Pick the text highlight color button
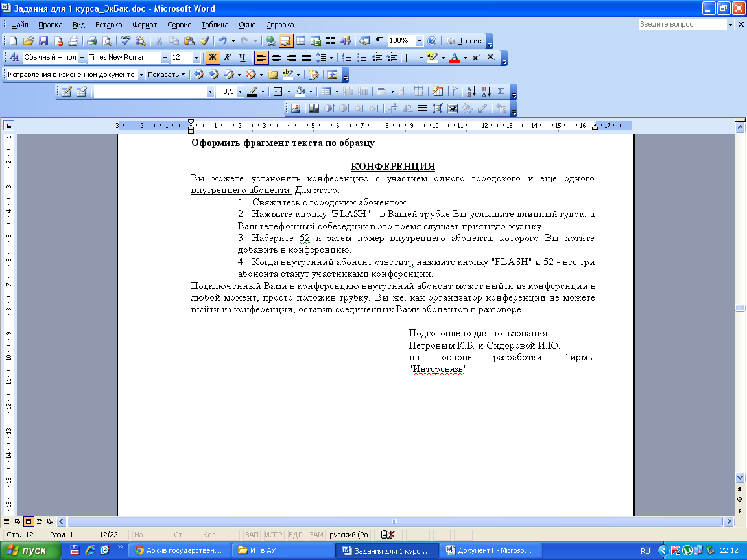747x560 pixels. click(432, 58)
